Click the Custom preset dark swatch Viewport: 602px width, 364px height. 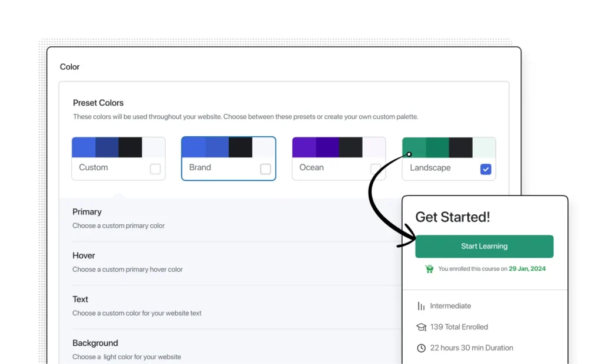130,147
